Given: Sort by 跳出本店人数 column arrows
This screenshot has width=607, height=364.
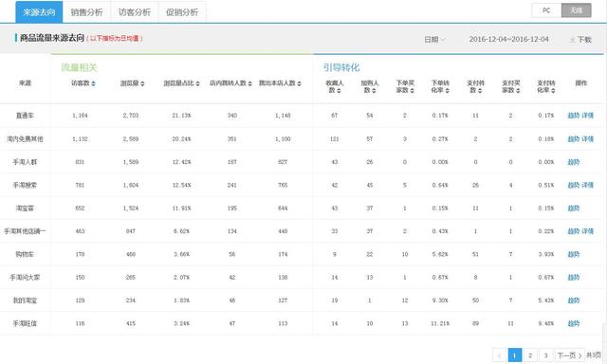Looking at the screenshot, I should coord(300,83).
